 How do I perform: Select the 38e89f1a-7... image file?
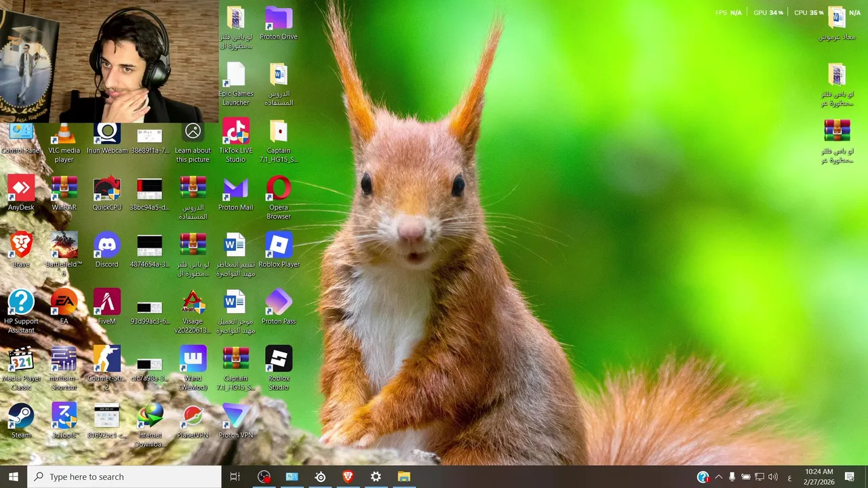[150, 141]
